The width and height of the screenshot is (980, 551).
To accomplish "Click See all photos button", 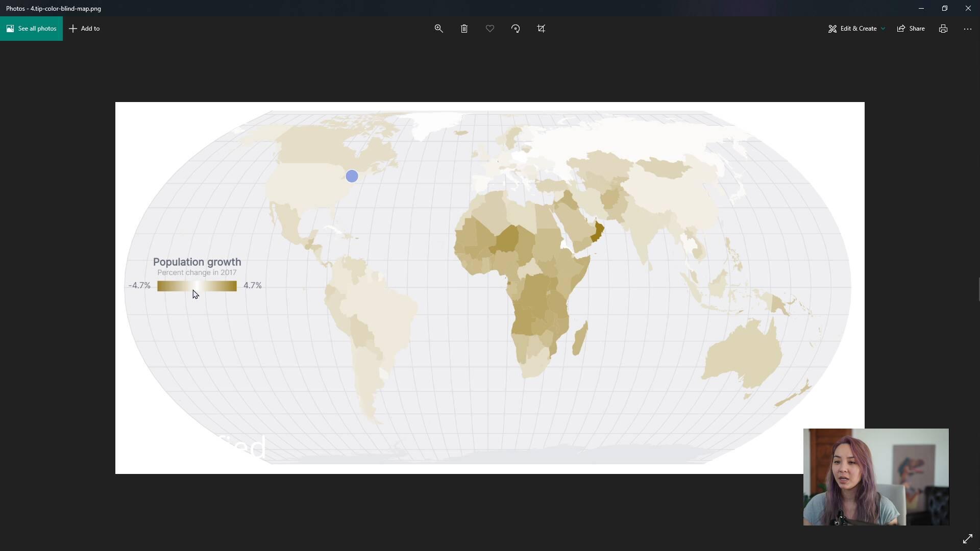I will pyautogui.click(x=31, y=28).
